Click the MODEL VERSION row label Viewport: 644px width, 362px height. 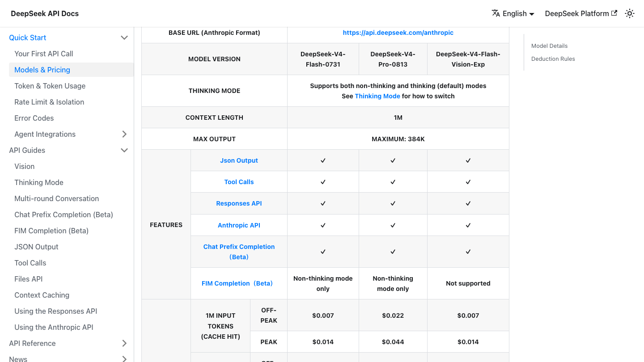(214, 59)
